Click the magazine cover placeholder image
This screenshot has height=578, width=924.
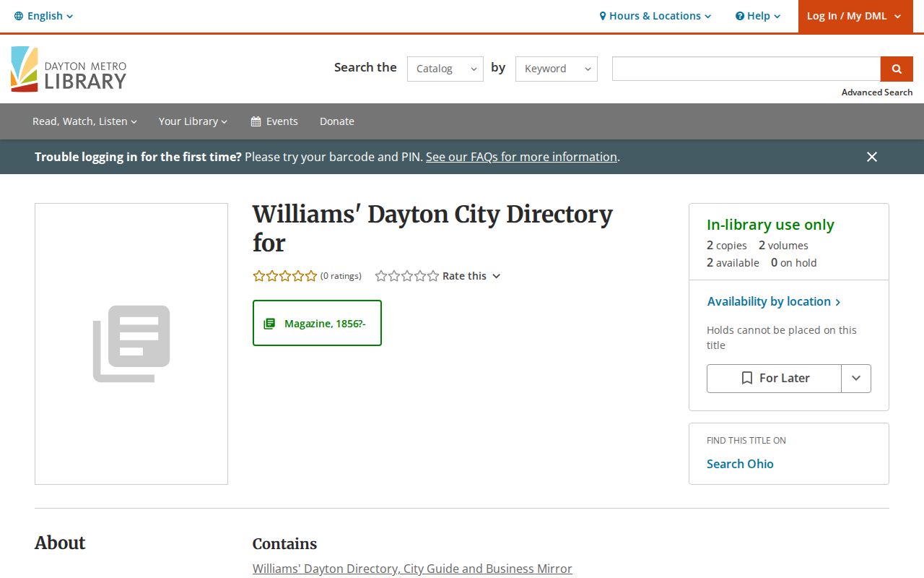(131, 344)
